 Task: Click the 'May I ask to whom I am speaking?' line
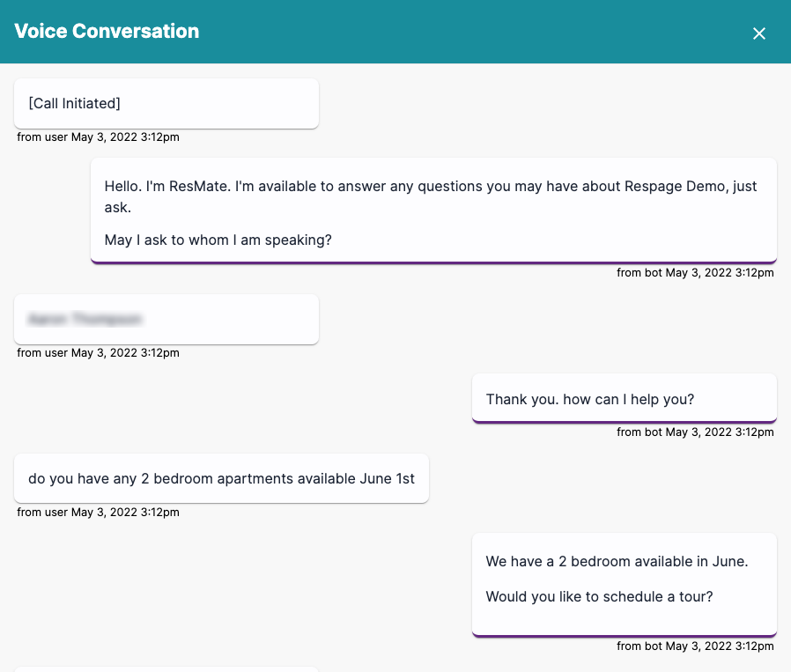pyautogui.click(x=218, y=240)
